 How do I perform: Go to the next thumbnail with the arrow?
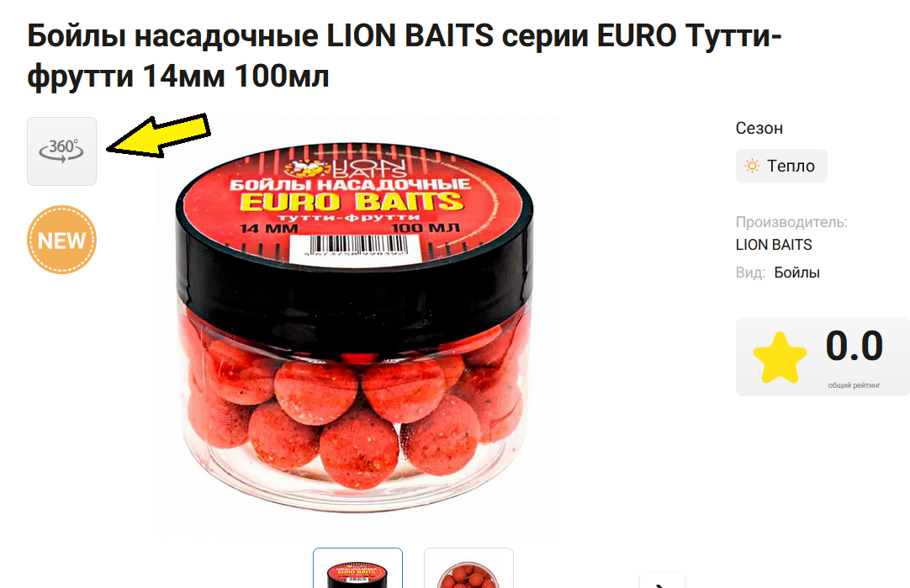tap(662, 582)
